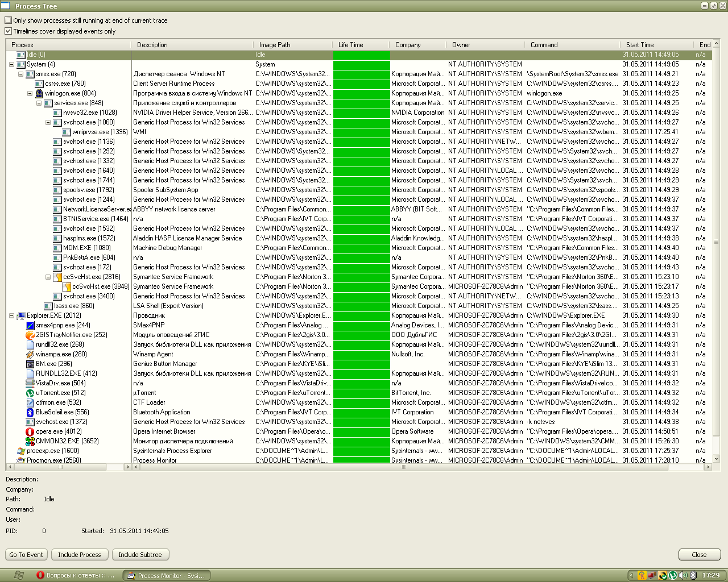Click the Idle (0) process icon

21,55
